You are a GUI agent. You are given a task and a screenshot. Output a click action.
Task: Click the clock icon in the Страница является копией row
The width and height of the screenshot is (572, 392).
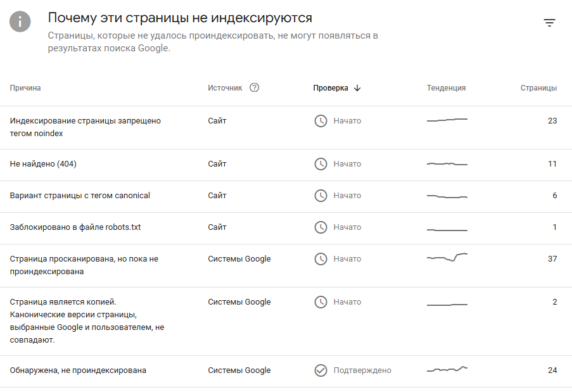(321, 302)
